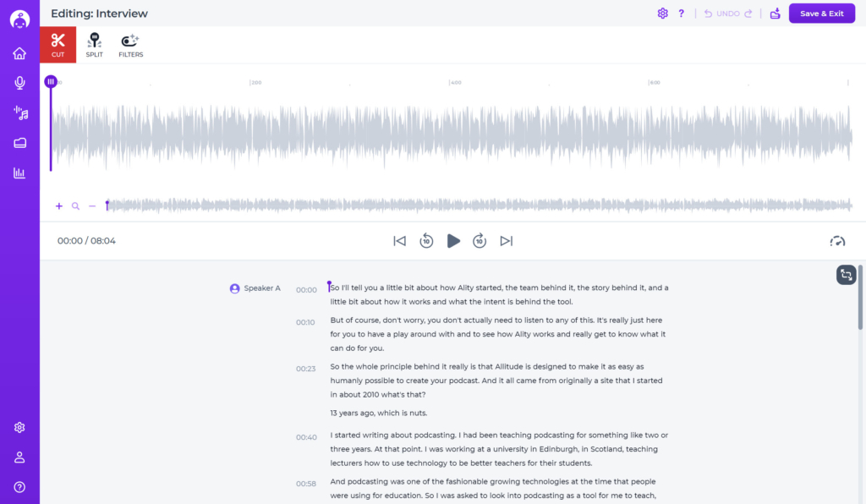Click the header question mark help icon

[682, 14]
